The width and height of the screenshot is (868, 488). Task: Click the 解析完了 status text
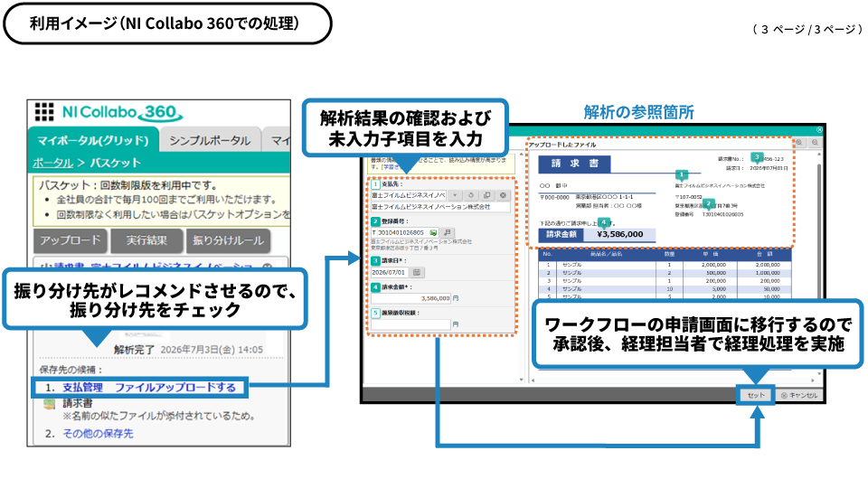click(x=134, y=350)
